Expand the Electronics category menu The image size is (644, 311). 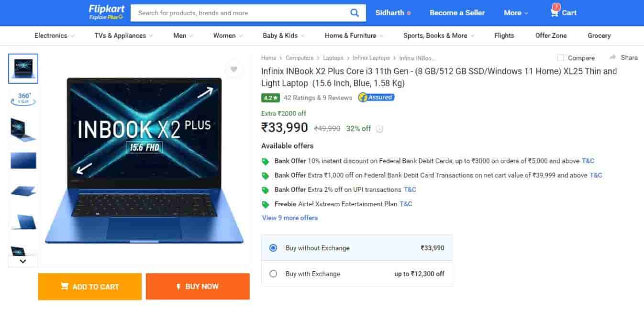[55, 35]
